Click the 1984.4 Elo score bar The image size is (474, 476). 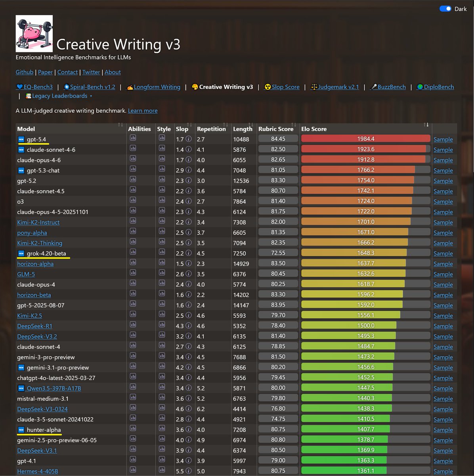(x=366, y=138)
